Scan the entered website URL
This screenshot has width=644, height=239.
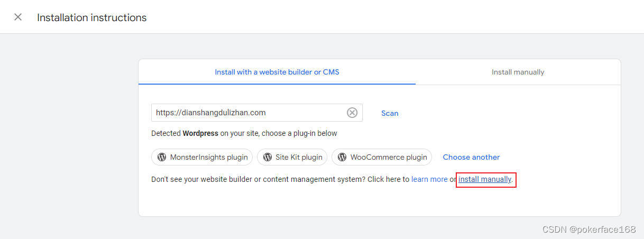tap(390, 113)
